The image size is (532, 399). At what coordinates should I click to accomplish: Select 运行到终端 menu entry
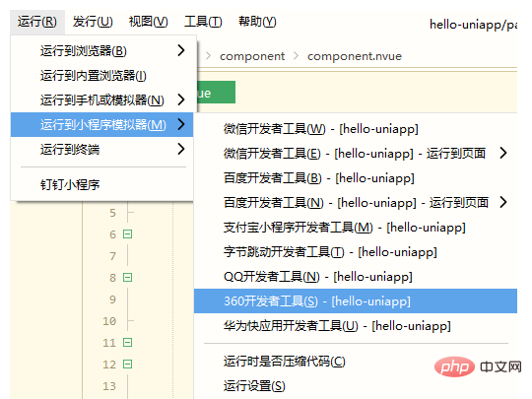(102, 150)
